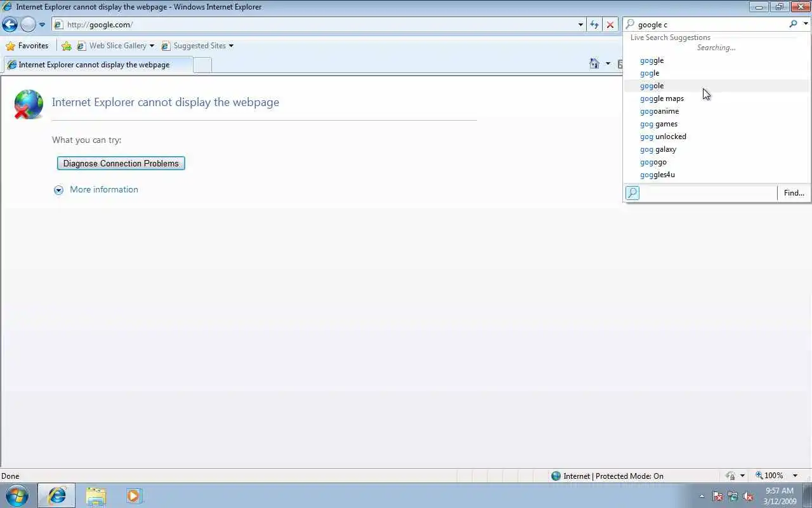Show hidden tray icons arrow
The image size is (812, 508).
(x=702, y=496)
